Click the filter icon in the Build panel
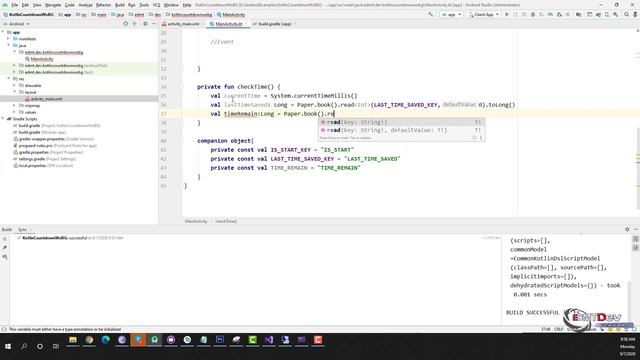The width and height of the screenshot is (640, 360). pyautogui.click(x=5, y=257)
